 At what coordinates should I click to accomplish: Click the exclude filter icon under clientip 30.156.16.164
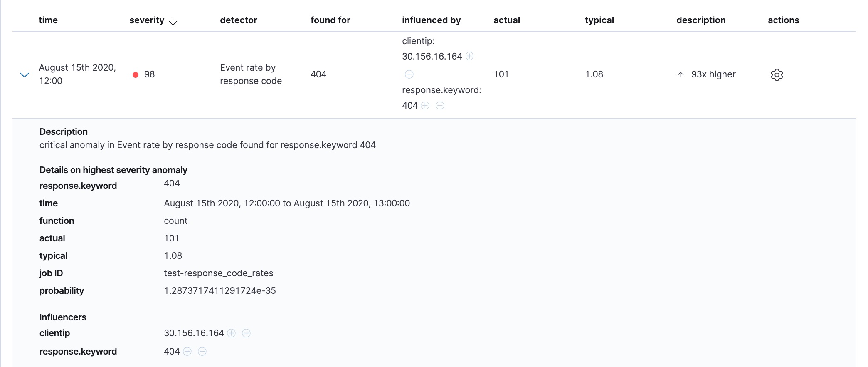click(x=409, y=74)
